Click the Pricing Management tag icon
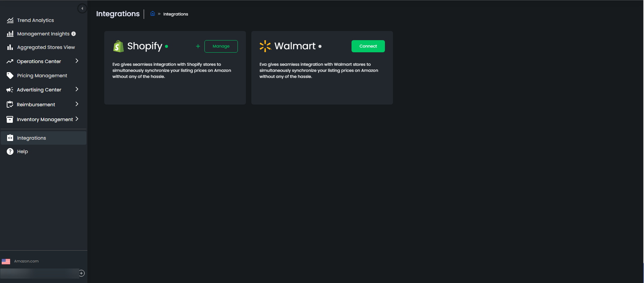This screenshot has width=644, height=283. (x=10, y=76)
